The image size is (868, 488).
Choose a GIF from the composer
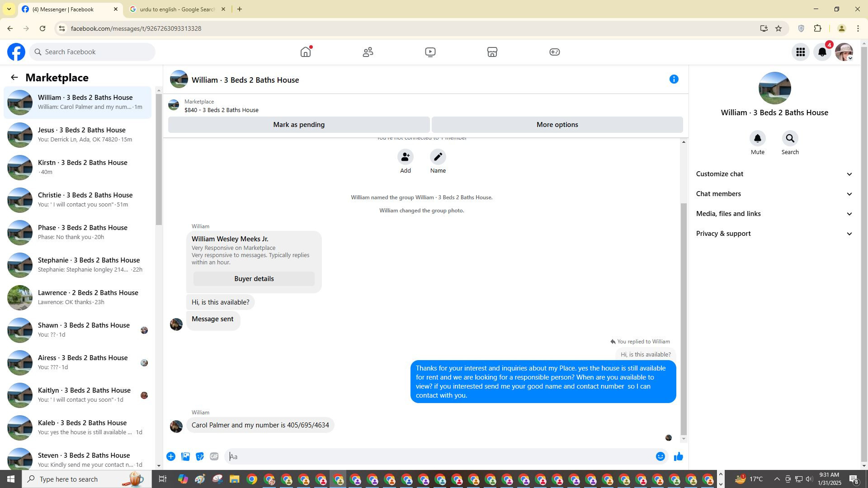point(214,457)
